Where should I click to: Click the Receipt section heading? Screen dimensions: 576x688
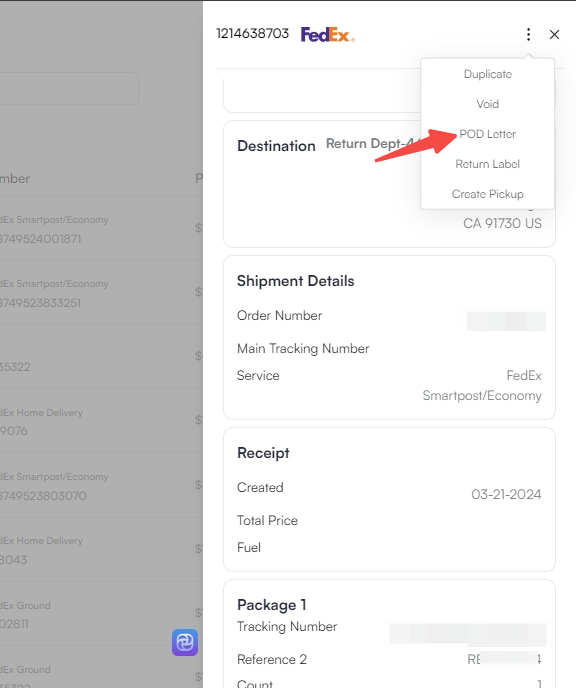point(263,453)
